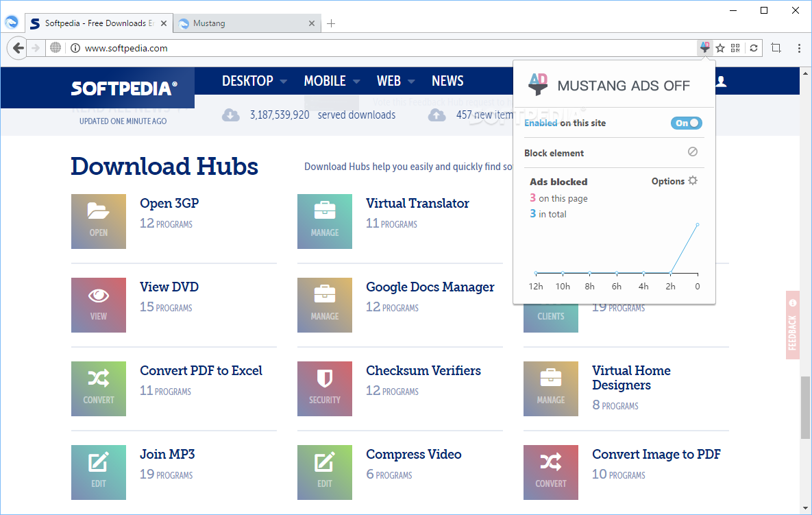Open the Checksum Verifiers hub link

(x=423, y=370)
